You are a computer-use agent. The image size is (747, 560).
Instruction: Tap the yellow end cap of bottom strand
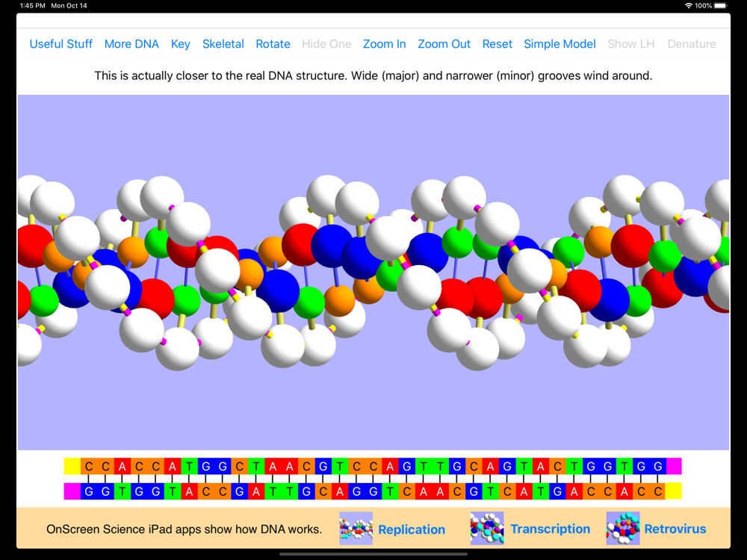(674, 491)
